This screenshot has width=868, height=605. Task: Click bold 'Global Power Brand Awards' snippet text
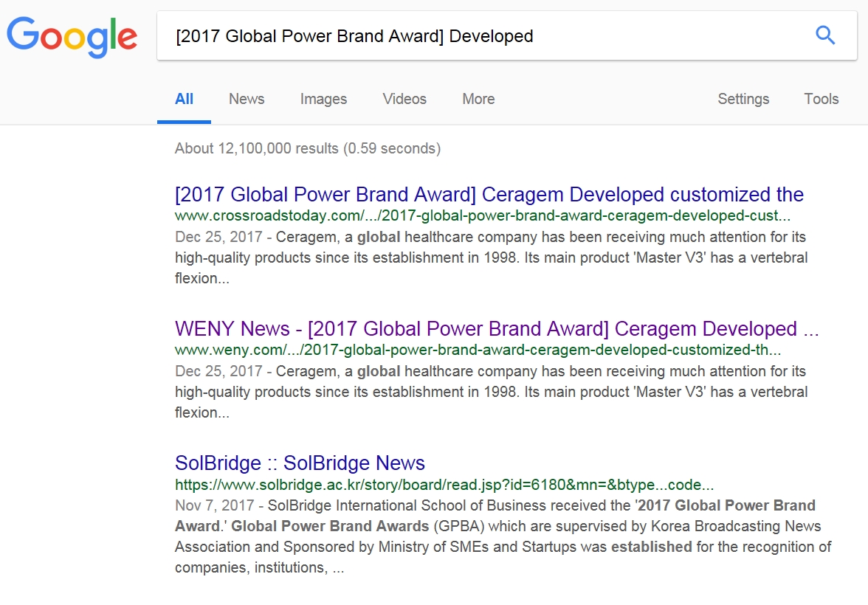pos(330,526)
